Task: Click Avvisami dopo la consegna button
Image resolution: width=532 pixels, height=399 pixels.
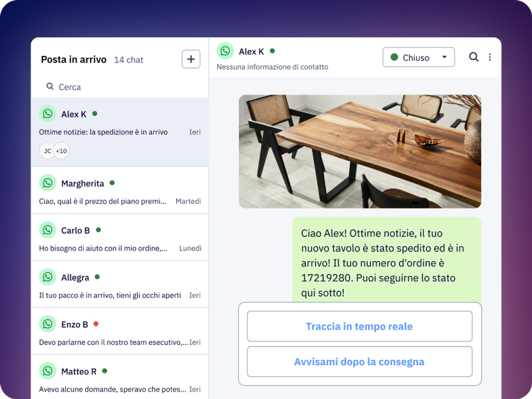Action: point(360,362)
